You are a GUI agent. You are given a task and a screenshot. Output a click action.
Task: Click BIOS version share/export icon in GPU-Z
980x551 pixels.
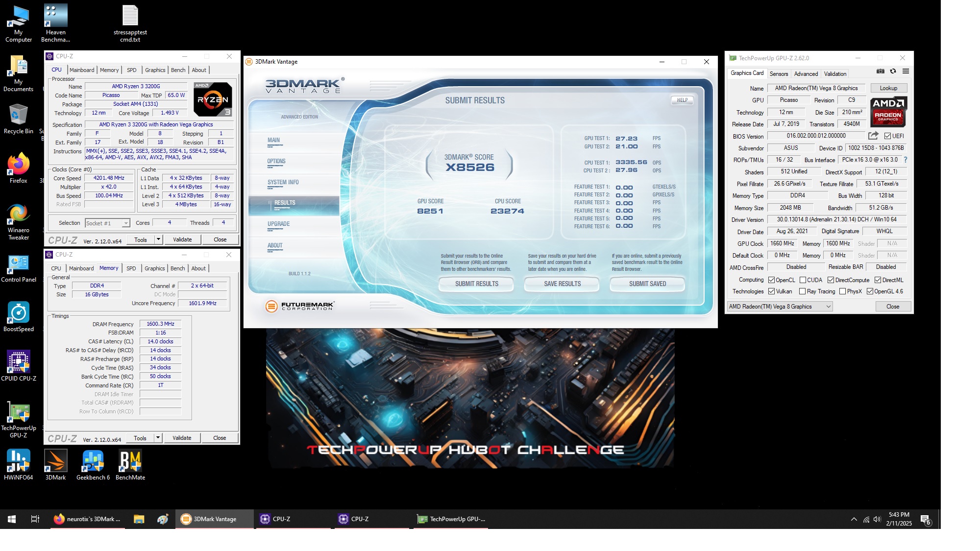pyautogui.click(x=873, y=136)
